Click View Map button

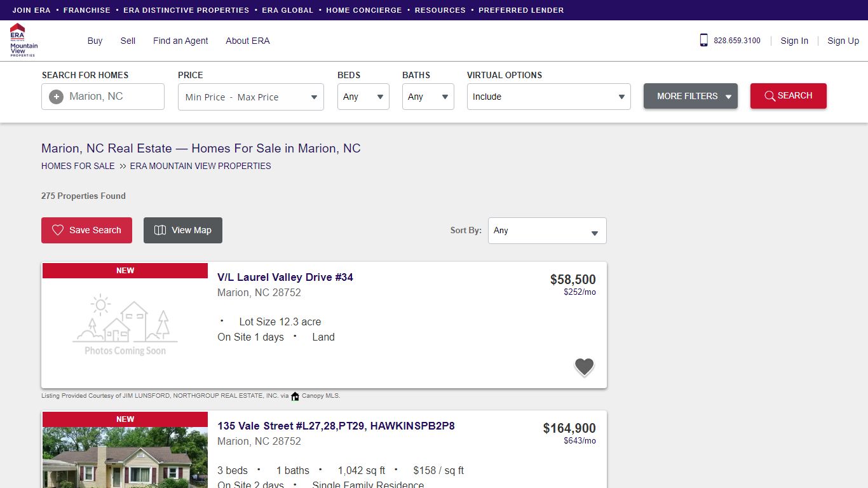click(183, 230)
